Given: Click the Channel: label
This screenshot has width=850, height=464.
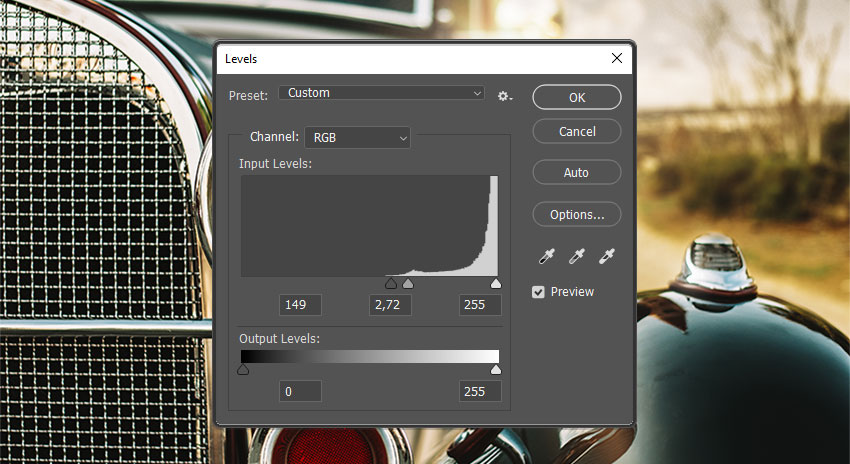Looking at the screenshot, I should pos(274,137).
